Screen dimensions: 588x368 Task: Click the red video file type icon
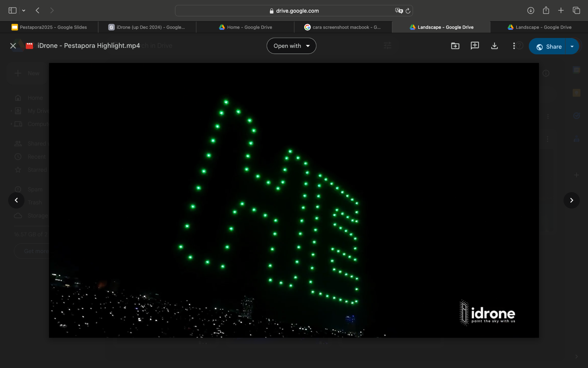point(29,46)
